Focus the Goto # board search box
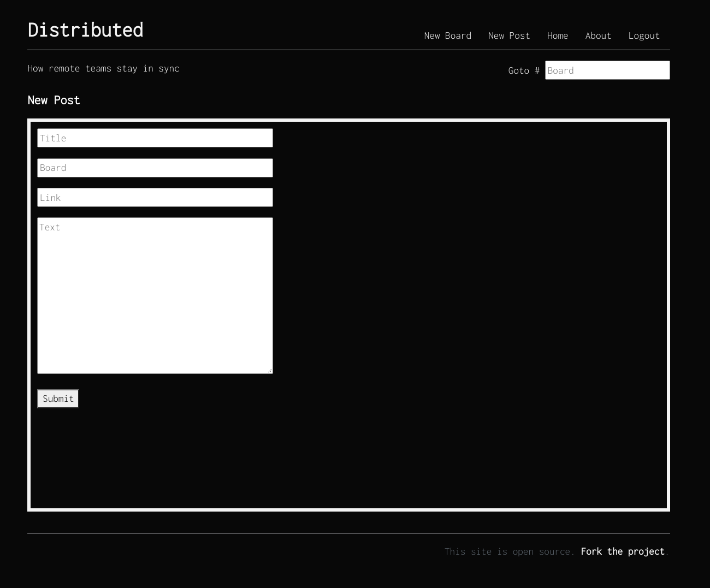The height and width of the screenshot is (588, 710). pyautogui.click(x=607, y=70)
